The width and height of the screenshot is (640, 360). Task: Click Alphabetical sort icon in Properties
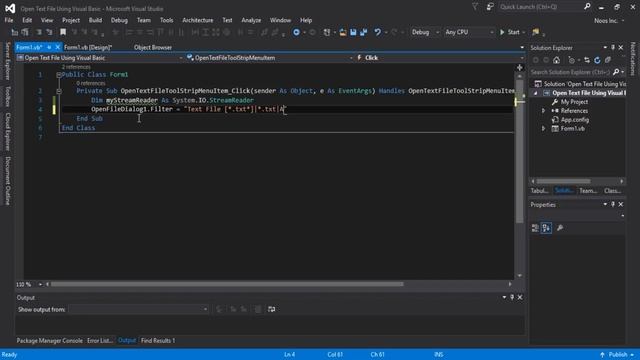(x=546, y=228)
